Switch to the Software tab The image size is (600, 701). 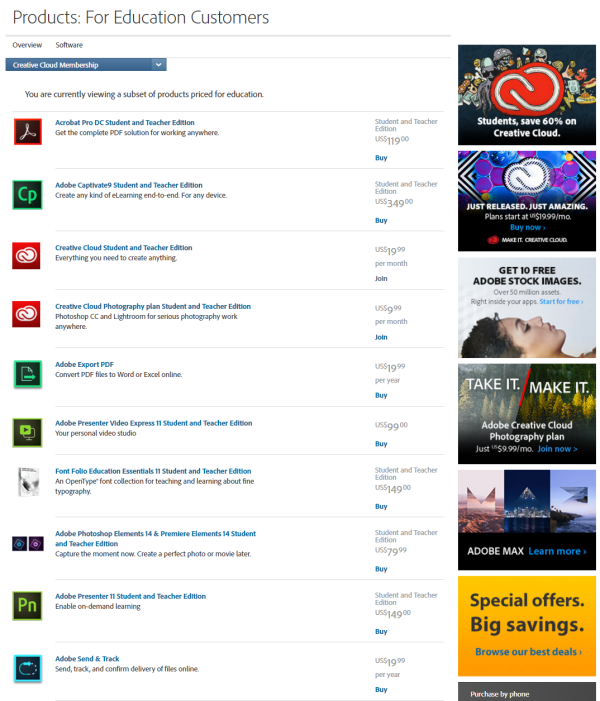coord(69,45)
